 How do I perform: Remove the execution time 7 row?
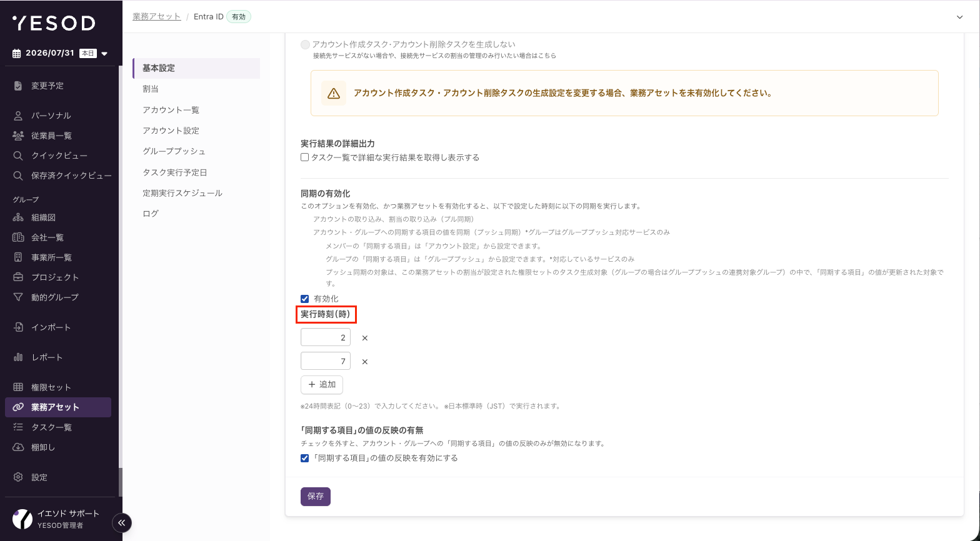[365, 362]
